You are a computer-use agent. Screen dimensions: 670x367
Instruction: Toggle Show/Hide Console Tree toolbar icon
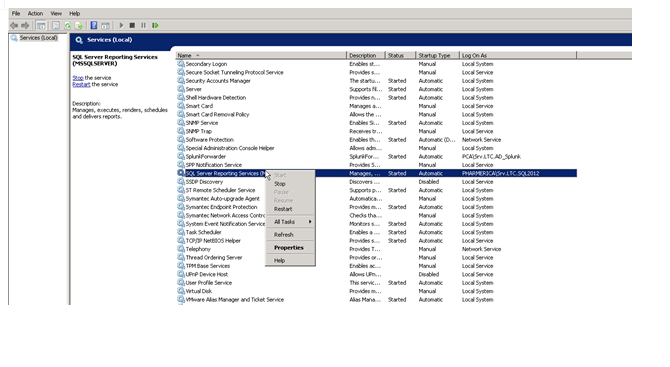[41, 26]
